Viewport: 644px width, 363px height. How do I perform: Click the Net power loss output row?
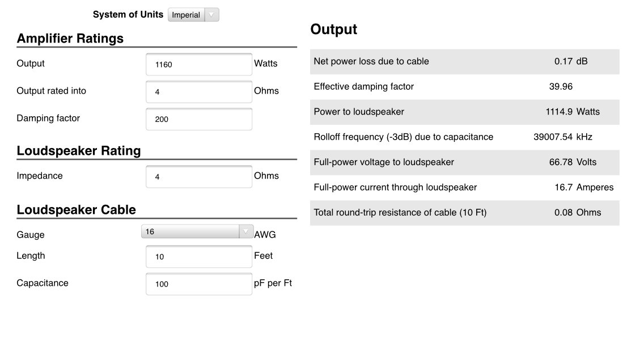464,62
